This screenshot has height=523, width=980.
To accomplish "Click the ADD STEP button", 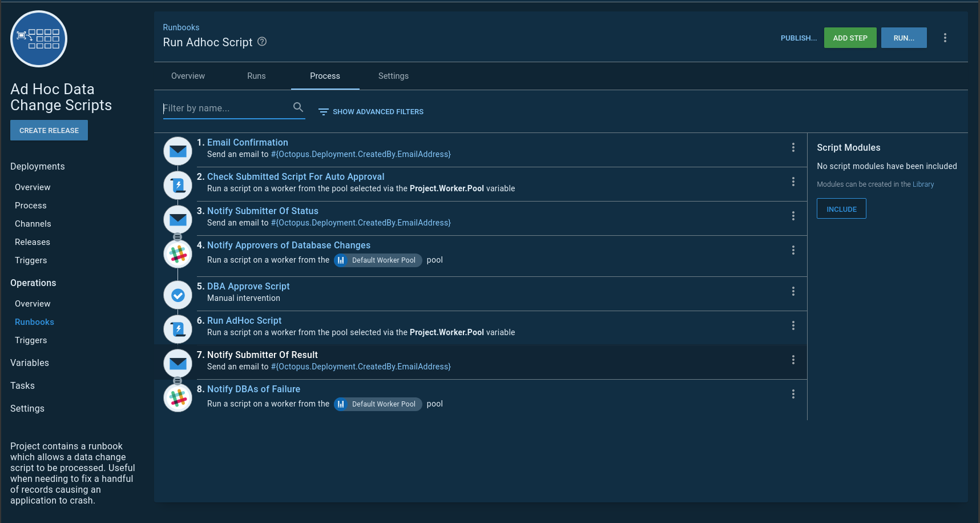I will [x=850, y=37].
